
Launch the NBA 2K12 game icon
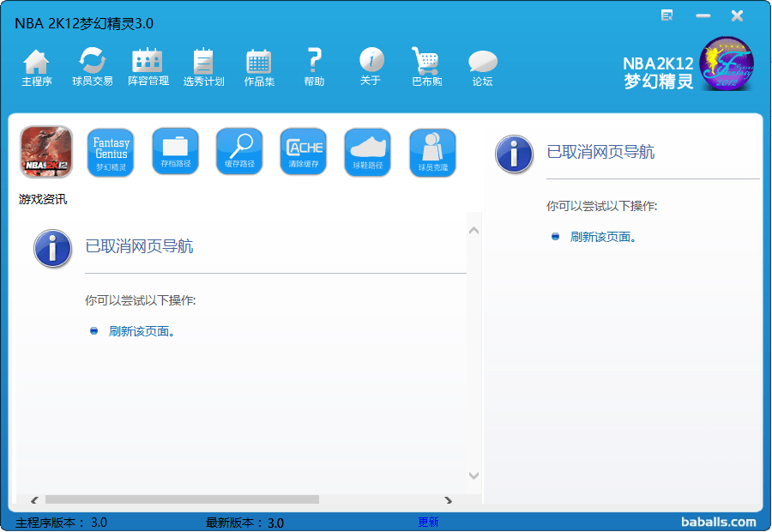(x=46, y=152)
